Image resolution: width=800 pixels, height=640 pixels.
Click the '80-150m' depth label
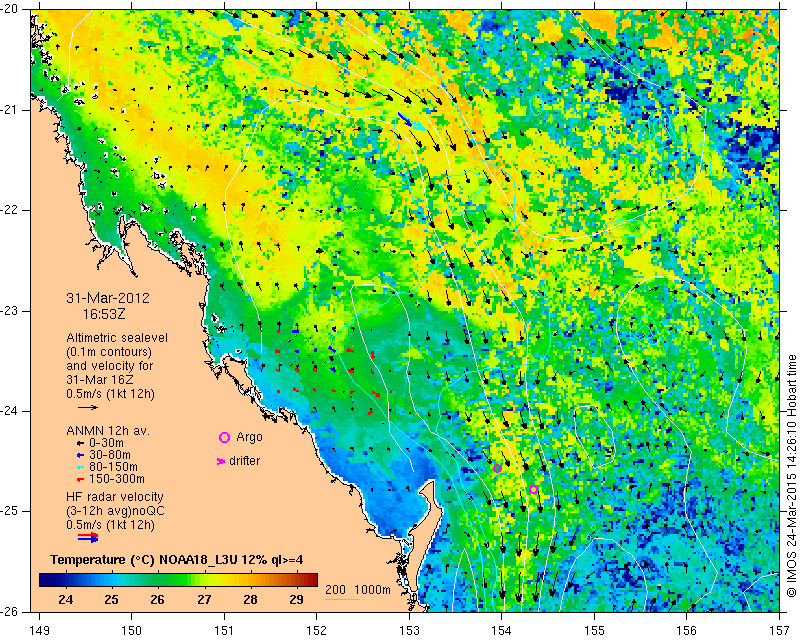[x=113, y=467]
